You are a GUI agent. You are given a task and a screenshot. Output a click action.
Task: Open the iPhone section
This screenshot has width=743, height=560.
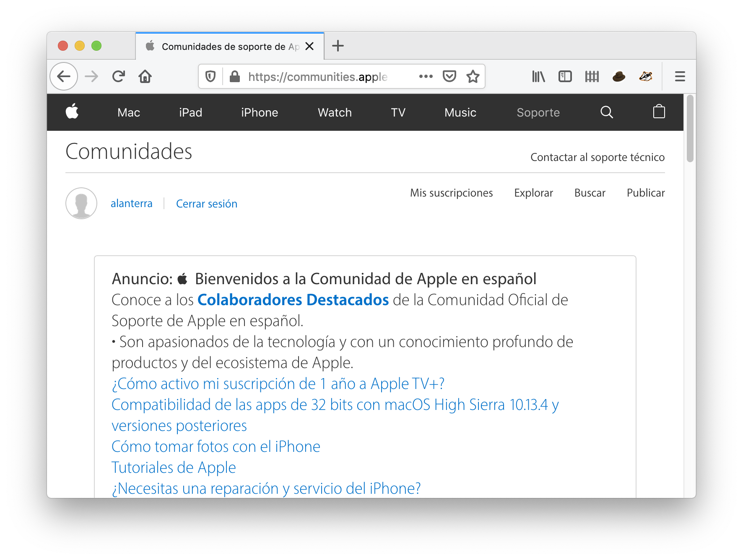[260, 112]
